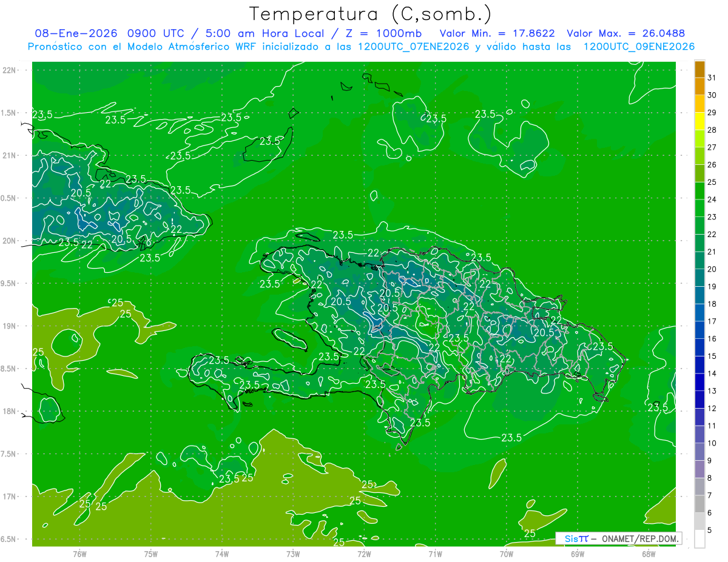Viewport: 728px width, 562px height.
Task: Click the legend value label "20"
Action: point(712,269)
